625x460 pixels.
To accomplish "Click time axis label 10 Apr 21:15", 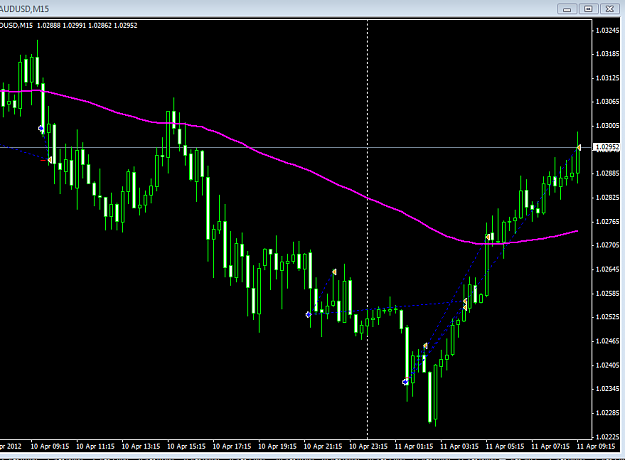I will (323, 446).
